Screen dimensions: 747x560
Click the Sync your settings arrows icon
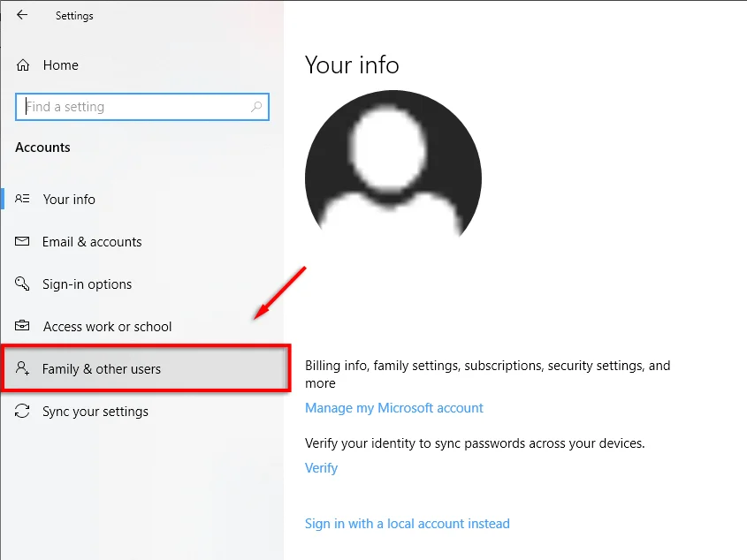point(22,411)
